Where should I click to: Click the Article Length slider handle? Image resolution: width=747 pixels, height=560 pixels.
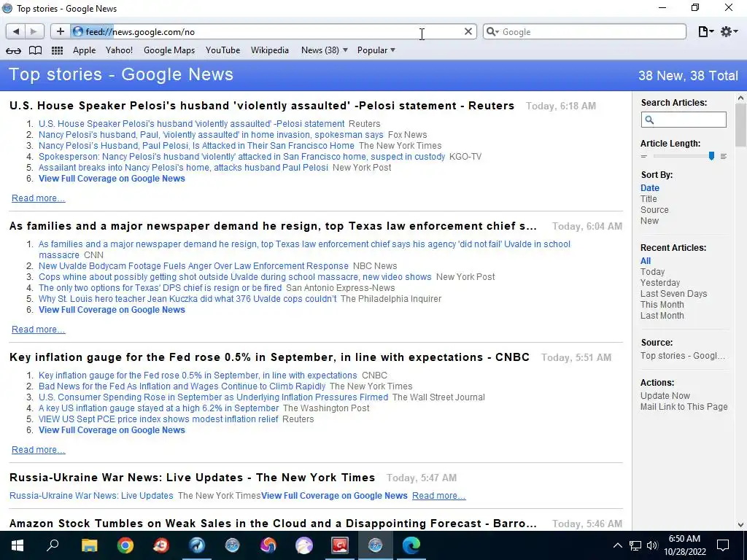711,156
